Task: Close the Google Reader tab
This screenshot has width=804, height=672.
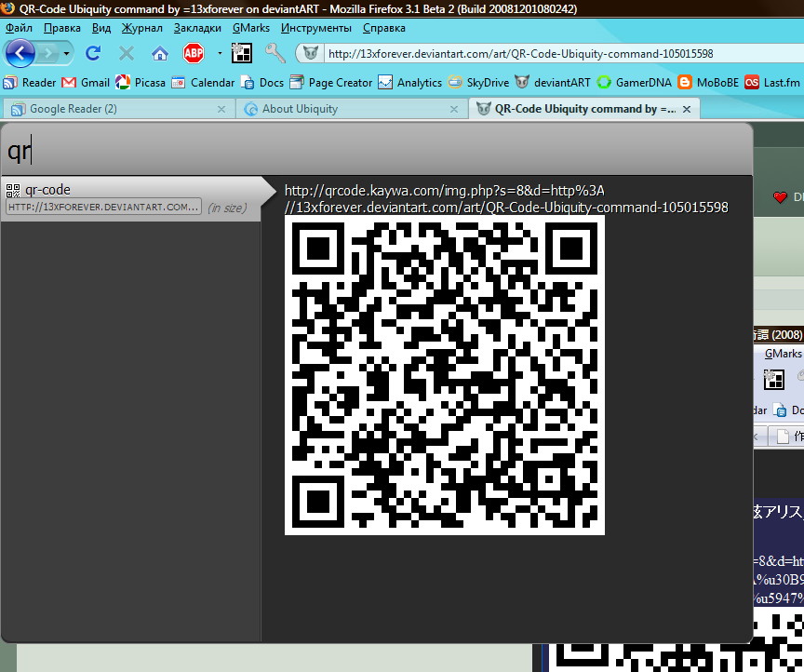Action: click(x=221, y=109)
